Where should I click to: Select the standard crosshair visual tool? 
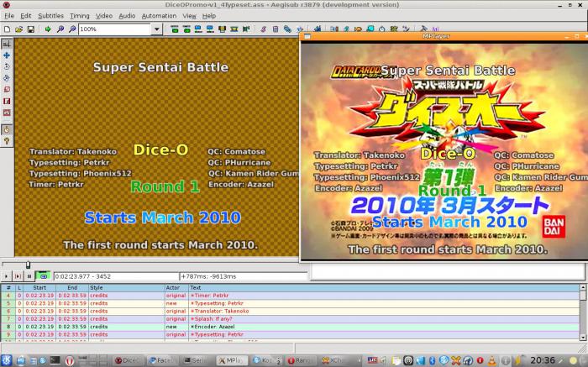7,44
